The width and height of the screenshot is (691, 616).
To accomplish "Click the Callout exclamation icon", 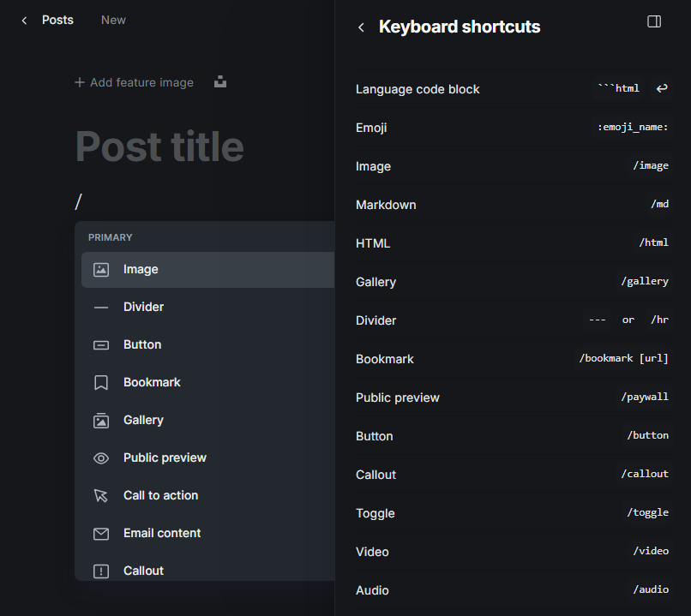I will tap(101, 571).
